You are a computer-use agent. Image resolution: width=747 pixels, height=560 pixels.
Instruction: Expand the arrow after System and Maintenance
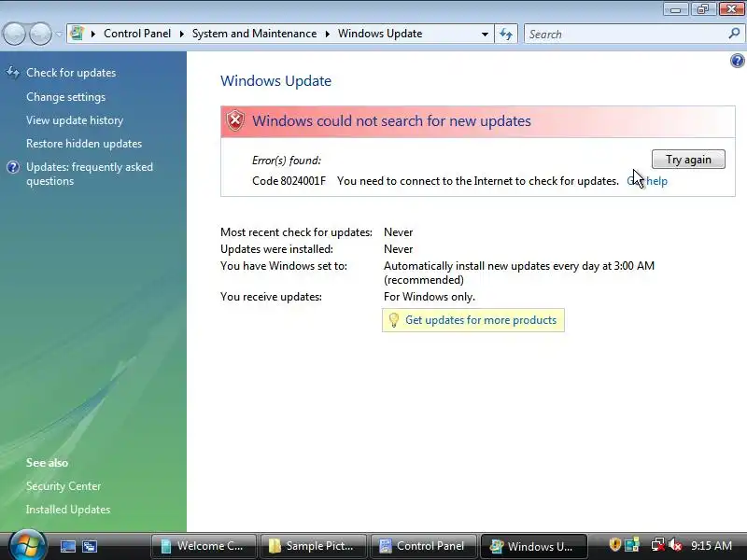click(328, 35)
